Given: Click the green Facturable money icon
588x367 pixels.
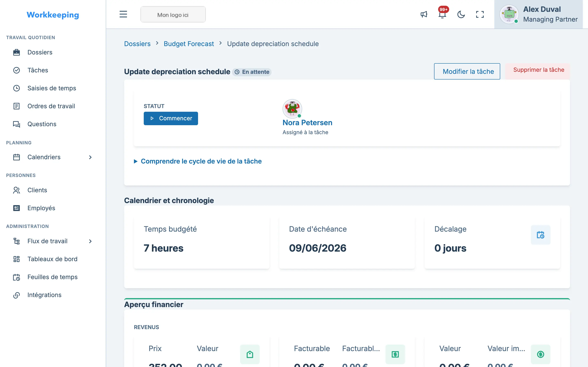Looking at the screenshot, I should point(395,354).
